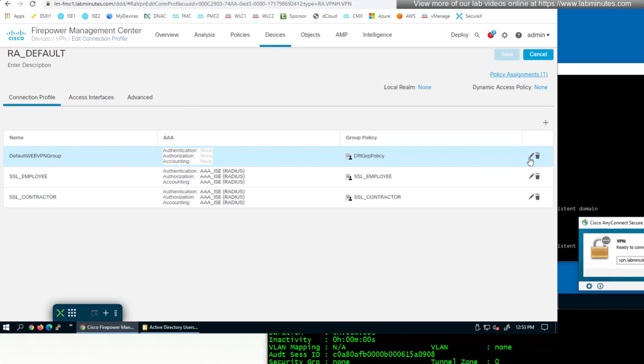Click the Enter Description field
This screenshot has height=364, width=644.
pos(29,65)
